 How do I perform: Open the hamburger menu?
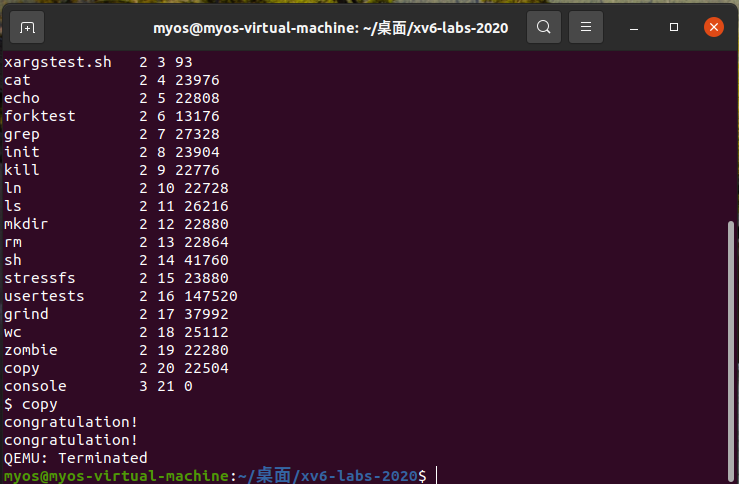(x=587, y=27)
